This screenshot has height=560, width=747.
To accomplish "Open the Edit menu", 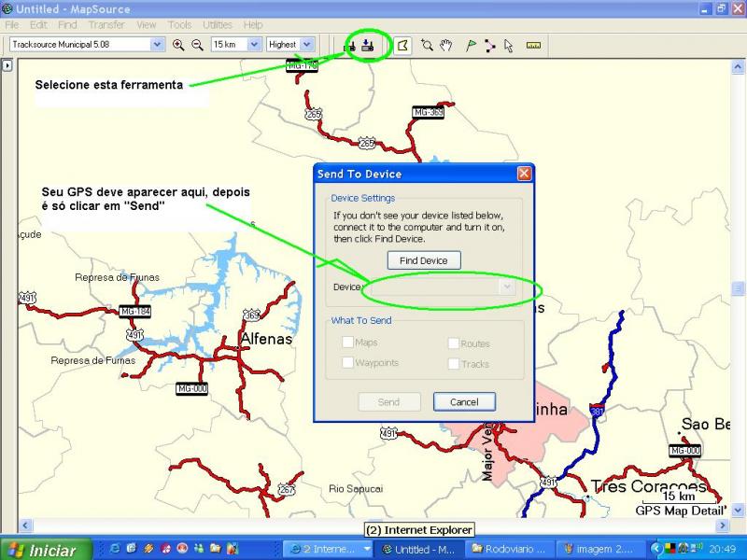I will click(x=38, y=25).
